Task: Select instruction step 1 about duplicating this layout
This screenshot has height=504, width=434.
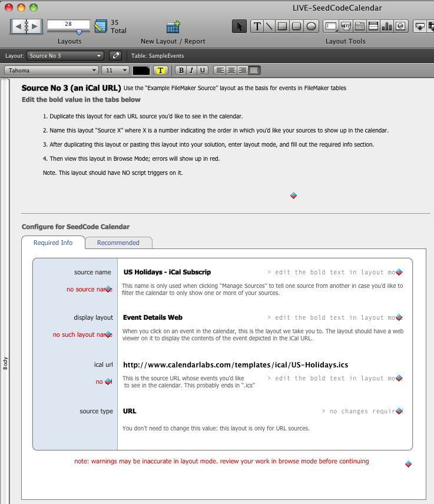Action: [143, 117]
